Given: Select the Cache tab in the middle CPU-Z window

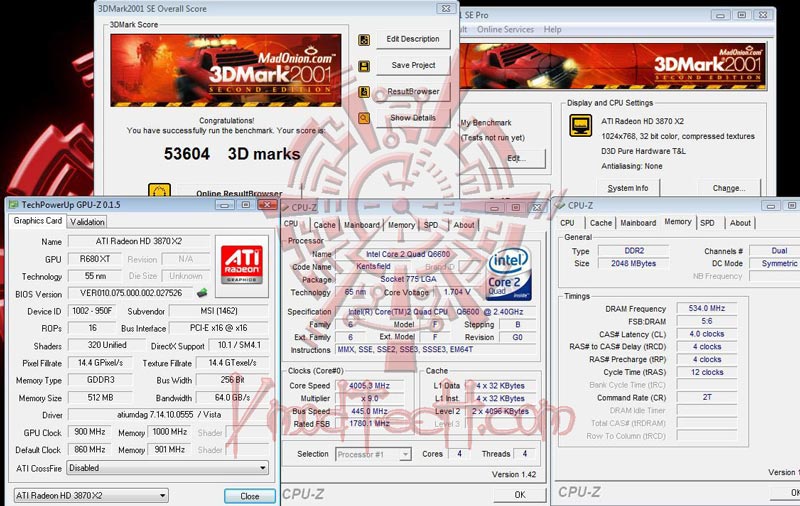Looking at the screenshot, I should tap(324, 225).
